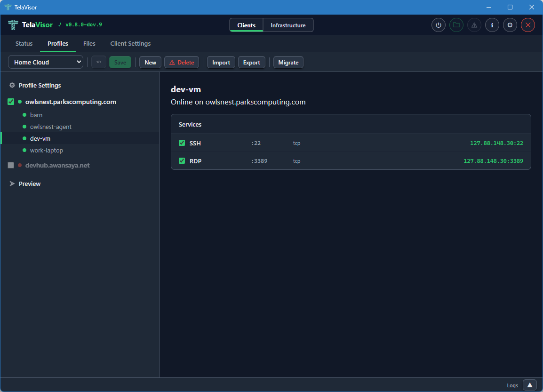Click the red disconnect X icon
Screen dimensions: 543x392
click(527, 25)
